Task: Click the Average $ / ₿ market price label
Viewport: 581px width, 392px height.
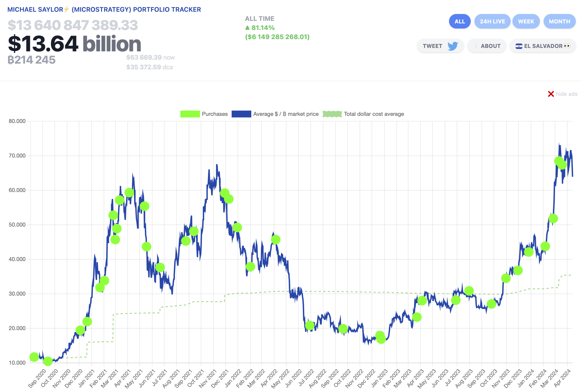Action: [286, 114]
